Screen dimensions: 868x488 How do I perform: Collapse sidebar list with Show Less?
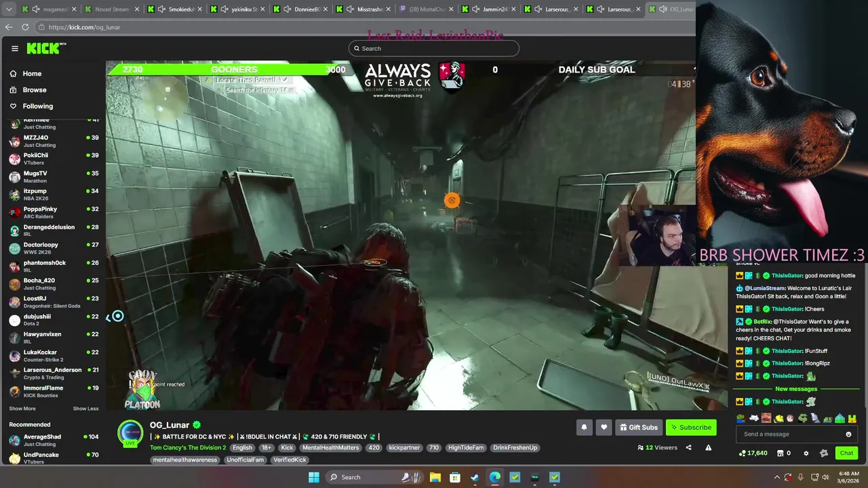tap(85, 409)
